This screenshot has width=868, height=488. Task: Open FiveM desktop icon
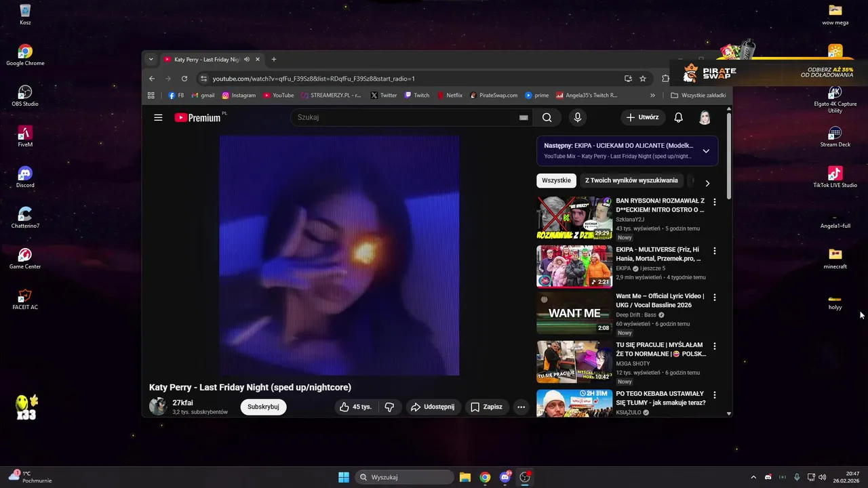25,136
